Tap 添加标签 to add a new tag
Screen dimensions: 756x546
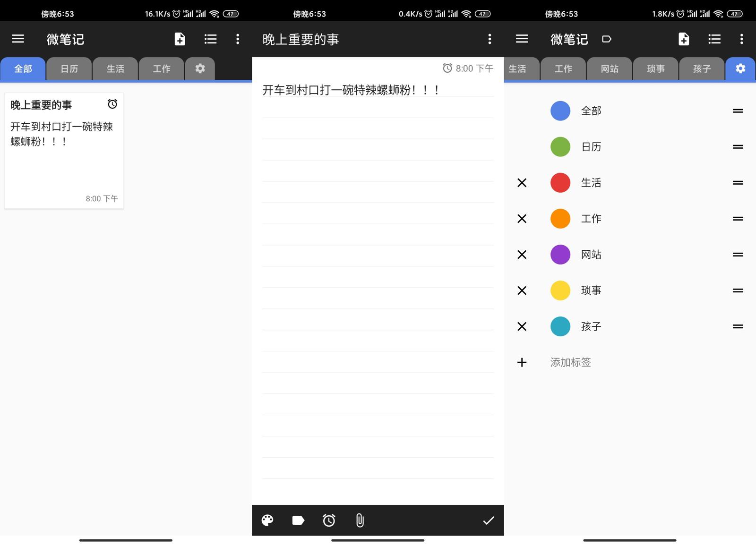pos(570,362)
